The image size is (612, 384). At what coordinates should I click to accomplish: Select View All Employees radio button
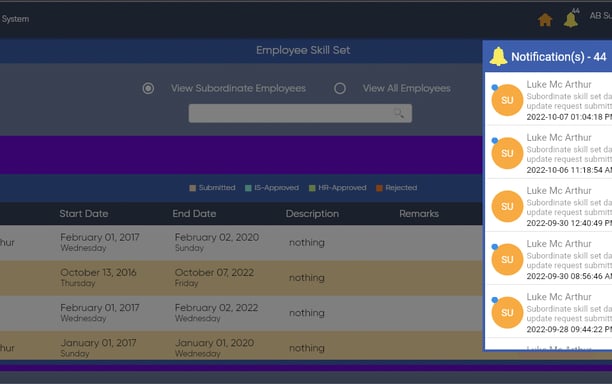(x=340, y=88)
